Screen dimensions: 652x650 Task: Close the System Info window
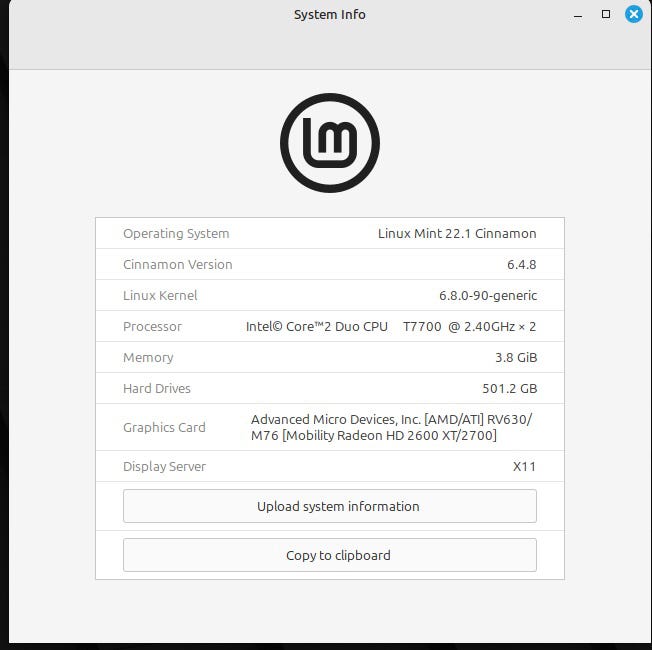[x=633, y=15]
